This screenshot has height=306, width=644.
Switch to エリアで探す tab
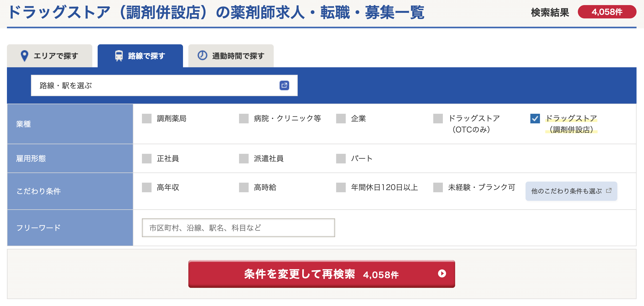[x=50, y=56]
